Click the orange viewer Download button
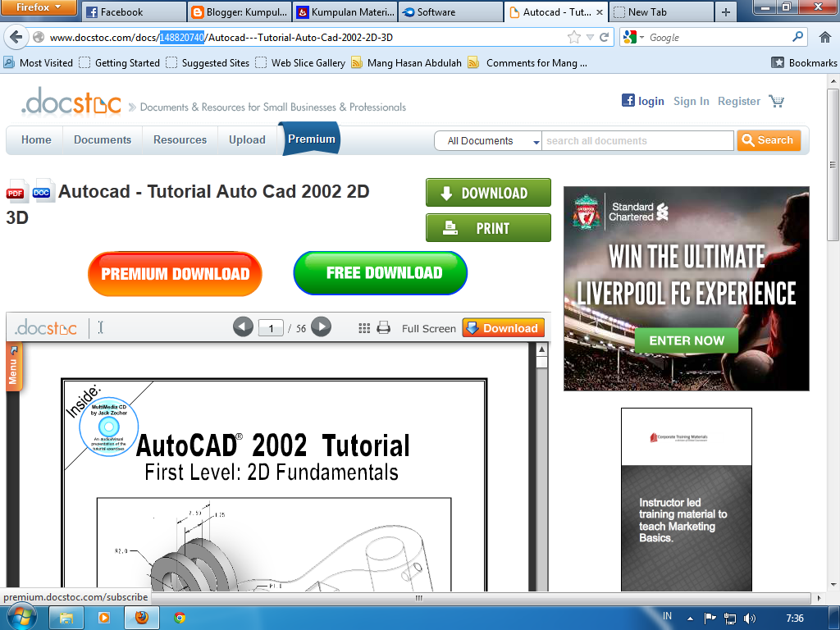Image resolution: width=840 pixels, height=630 pixels. [x=504, y=328]
